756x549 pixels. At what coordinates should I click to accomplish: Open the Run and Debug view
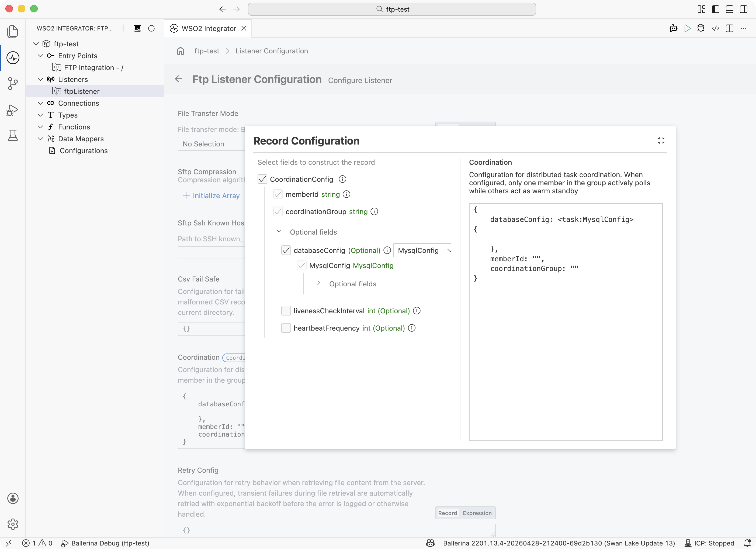click(x=12, y=110)
